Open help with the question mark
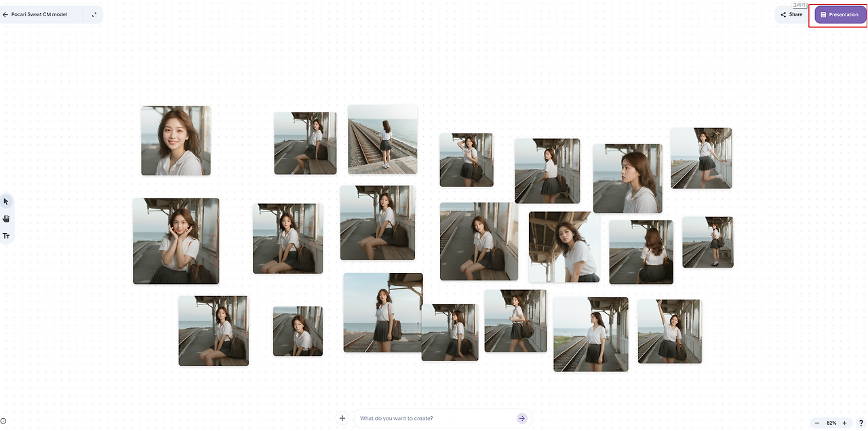 [x=861, y=423]
